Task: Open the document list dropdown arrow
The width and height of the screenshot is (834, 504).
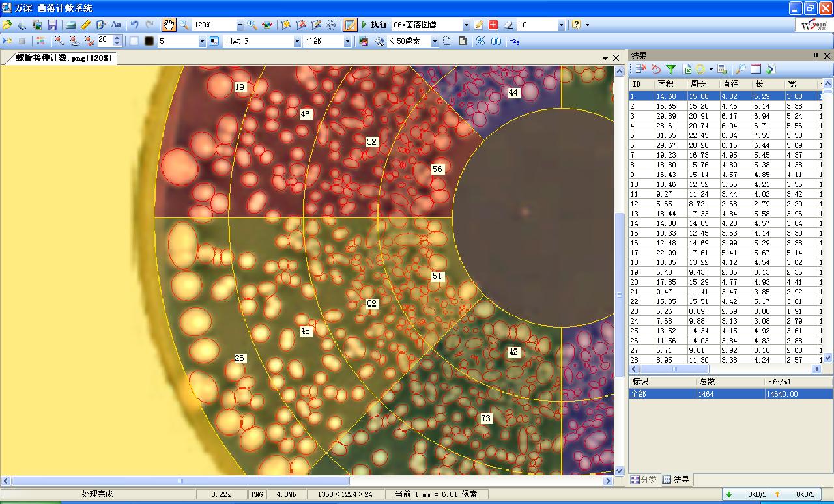Action: point(605,58)
